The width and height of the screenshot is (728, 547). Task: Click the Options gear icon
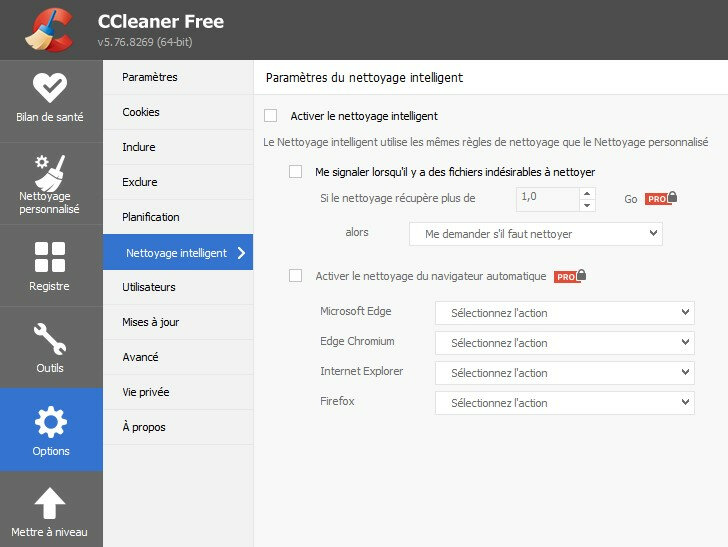pos(50,422)
